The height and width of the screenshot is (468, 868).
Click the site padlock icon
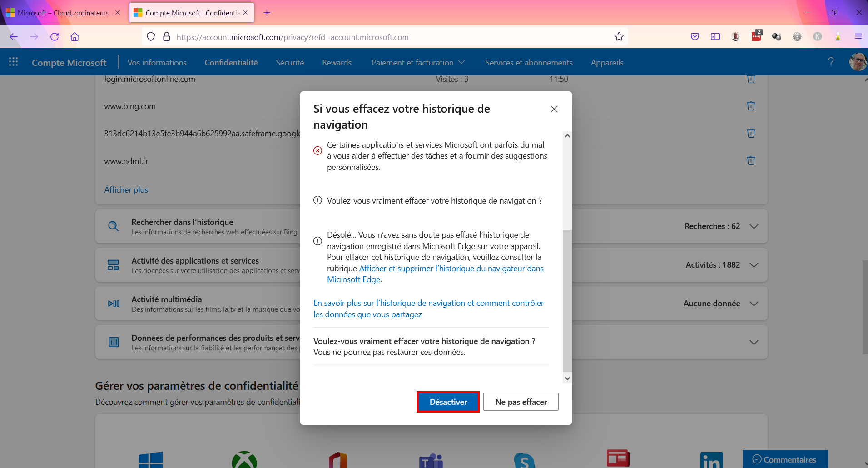tap(167, 37)
